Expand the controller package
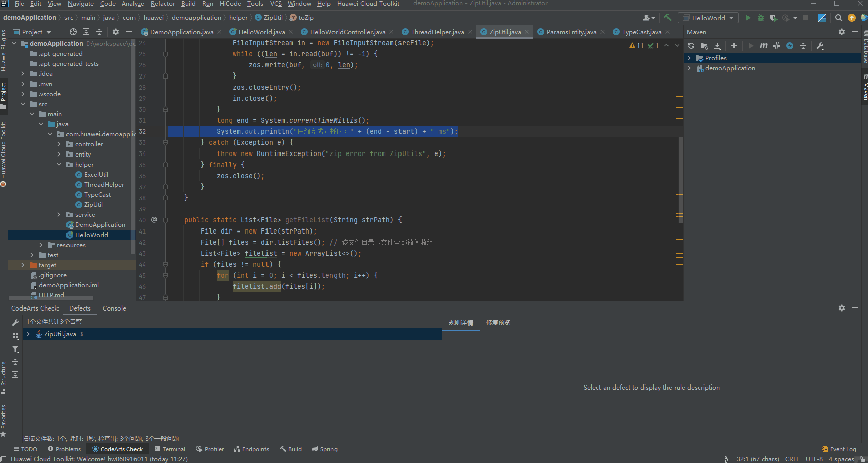868x463 pixels. (59, 144)
